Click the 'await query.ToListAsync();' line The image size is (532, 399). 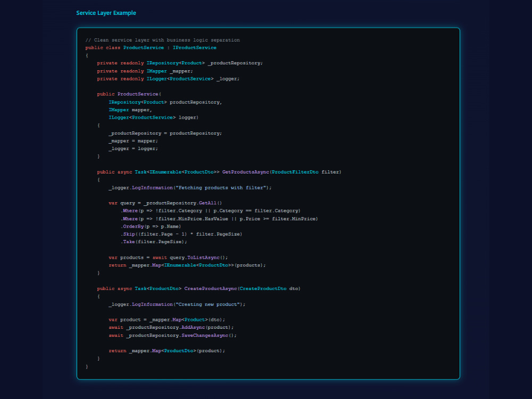coord(168,257)
